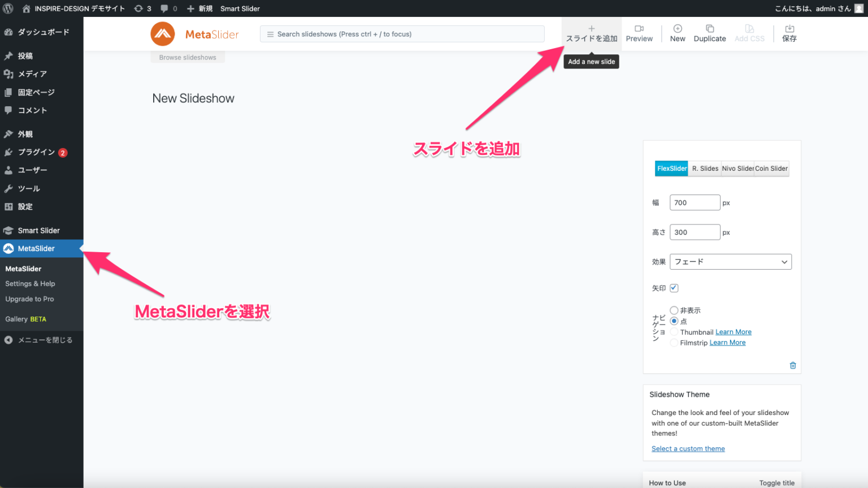Viewport: 868px width, 488px height.
Task: Select the 点 navigation radio button
Action: pyautogui.click(x=674, y=321)
